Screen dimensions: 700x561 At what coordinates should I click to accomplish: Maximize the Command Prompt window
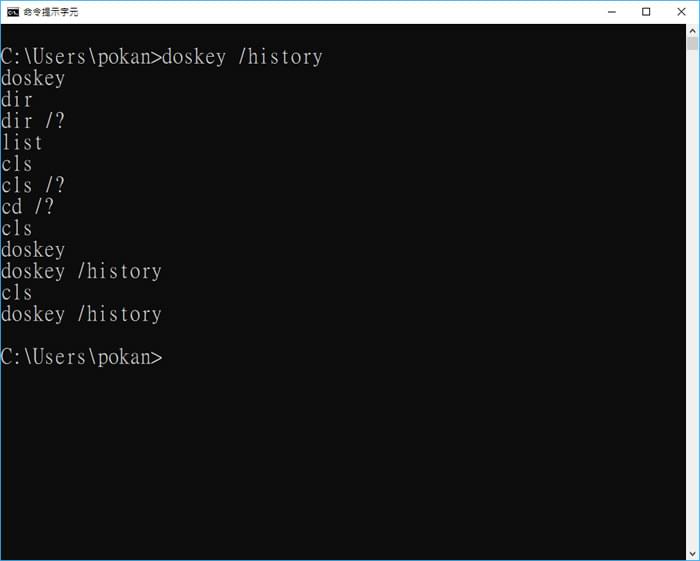point(646,12)
